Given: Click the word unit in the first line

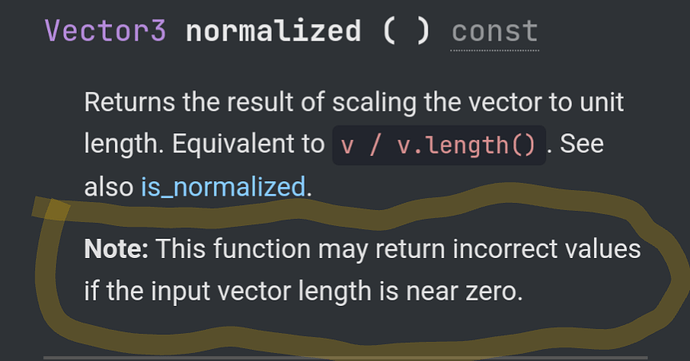Looking at the screenshot, I should point(602,102).
